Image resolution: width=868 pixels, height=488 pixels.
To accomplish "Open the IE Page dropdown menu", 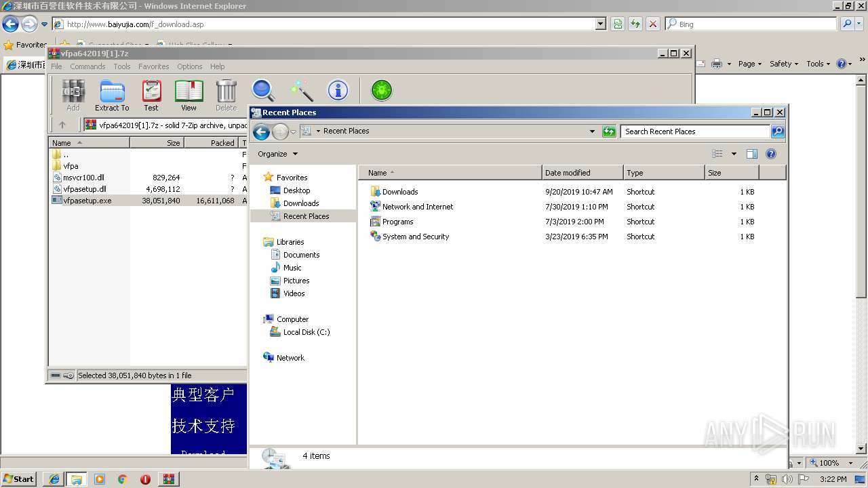I will click(x=751, y=64).
